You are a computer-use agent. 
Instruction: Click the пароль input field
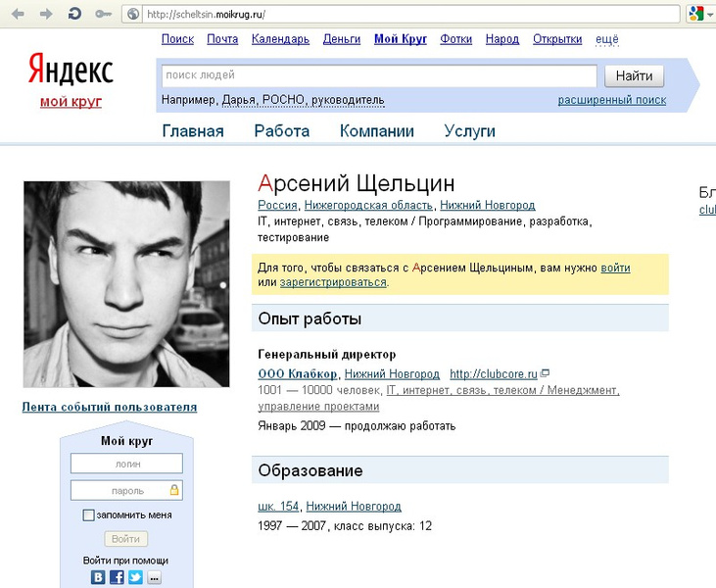126,490
